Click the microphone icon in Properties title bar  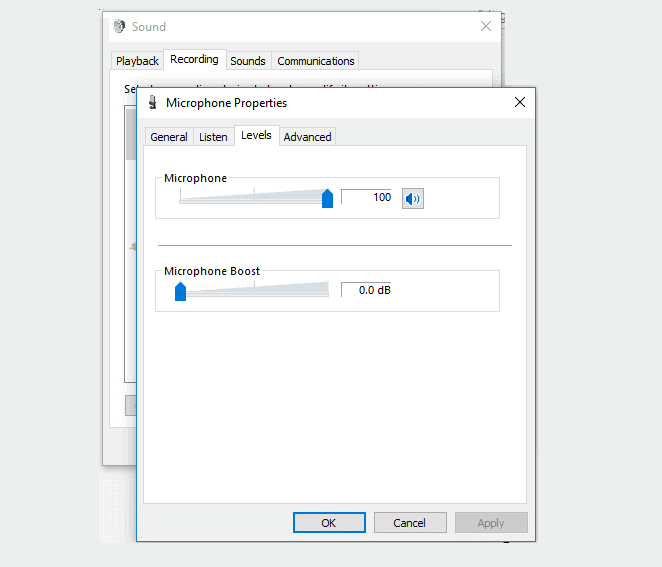(x=153, y=102)
